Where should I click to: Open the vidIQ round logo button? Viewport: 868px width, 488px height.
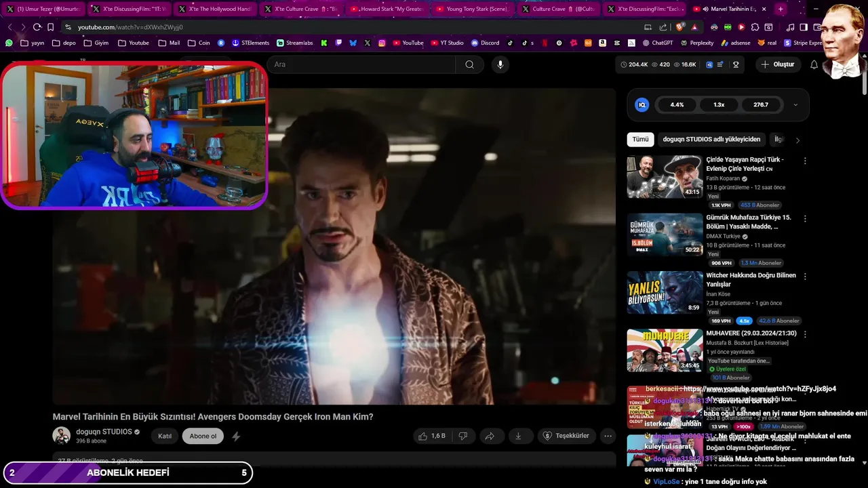click(x=642, y=105)
